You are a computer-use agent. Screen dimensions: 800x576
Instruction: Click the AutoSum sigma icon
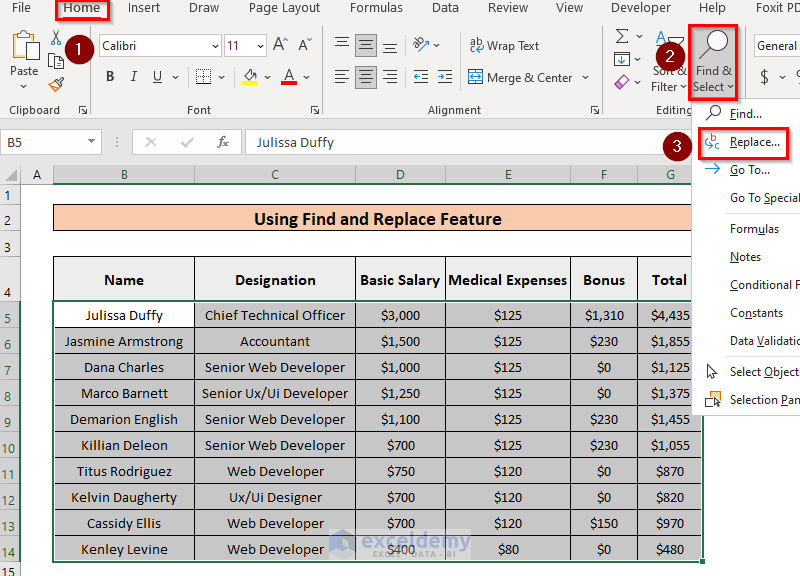click(x=623, y=37)
